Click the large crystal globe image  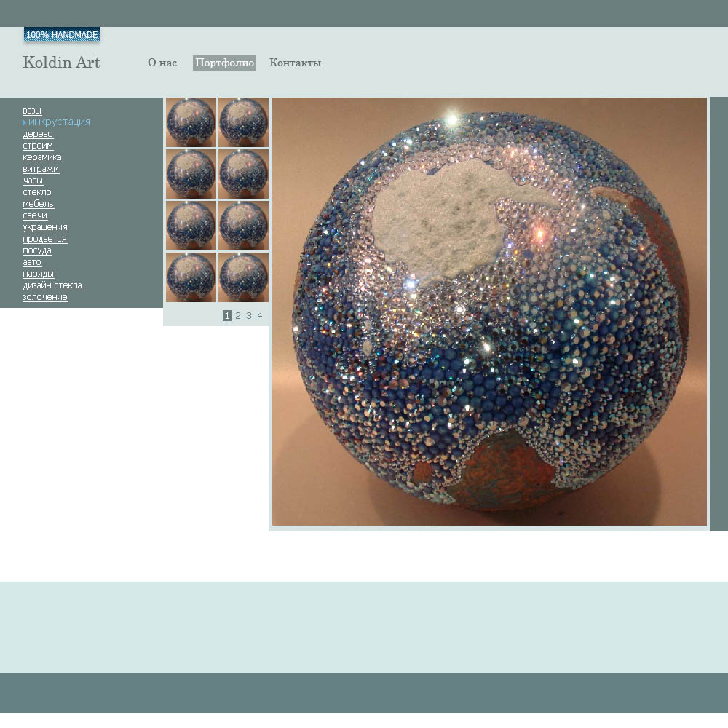pyautogui.click(x=489, y=312)
